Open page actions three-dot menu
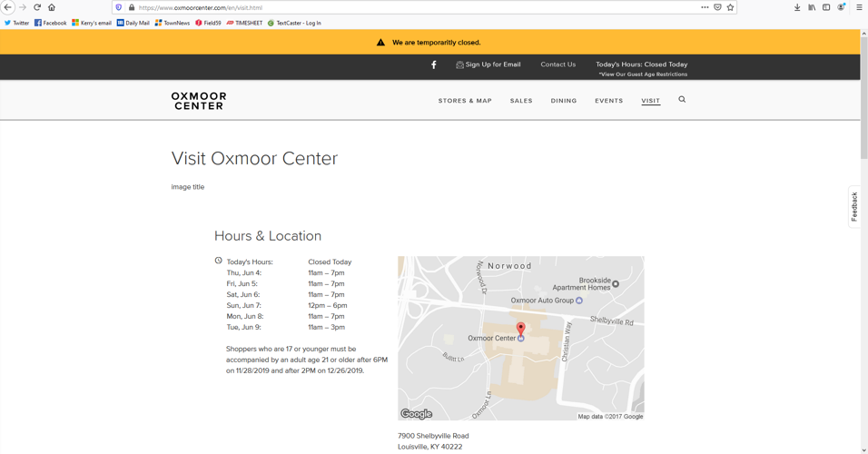868x454 pixels. pyautogui.click(x=705, y=7)
